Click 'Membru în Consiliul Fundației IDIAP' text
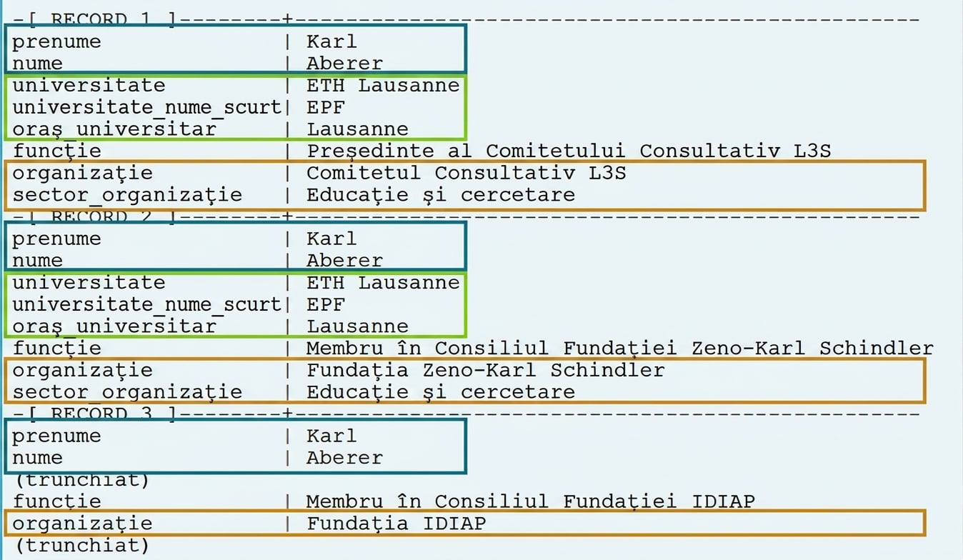This screenshot has height=560, width=963. click(530, 501)
